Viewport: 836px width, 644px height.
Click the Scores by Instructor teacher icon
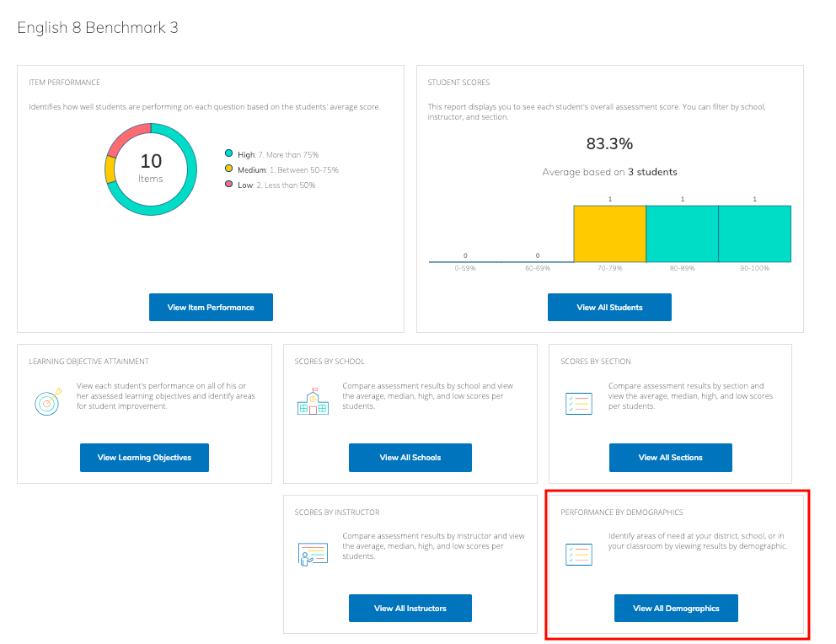click(313, 554)
